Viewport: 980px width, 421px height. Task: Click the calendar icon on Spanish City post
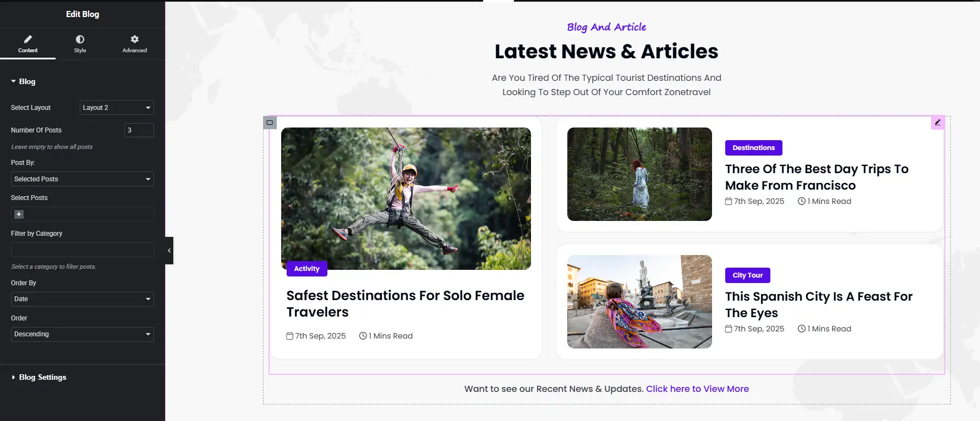point(729,329)
